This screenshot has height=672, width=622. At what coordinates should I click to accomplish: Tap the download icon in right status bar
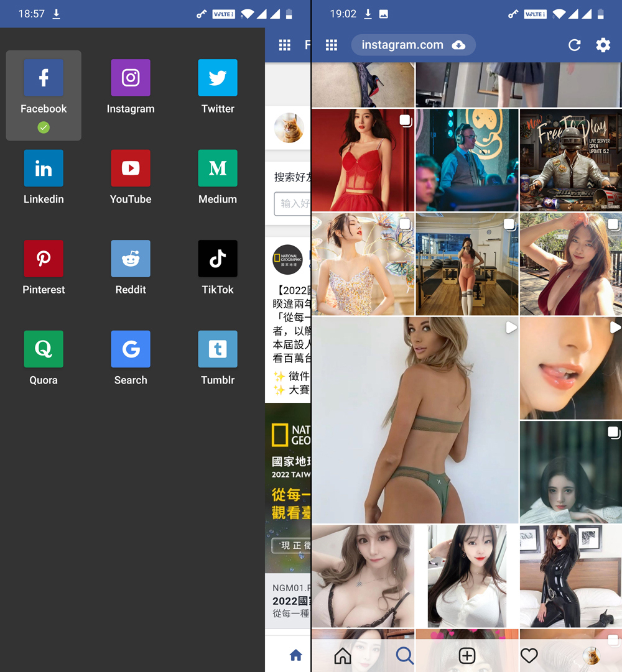368,14
